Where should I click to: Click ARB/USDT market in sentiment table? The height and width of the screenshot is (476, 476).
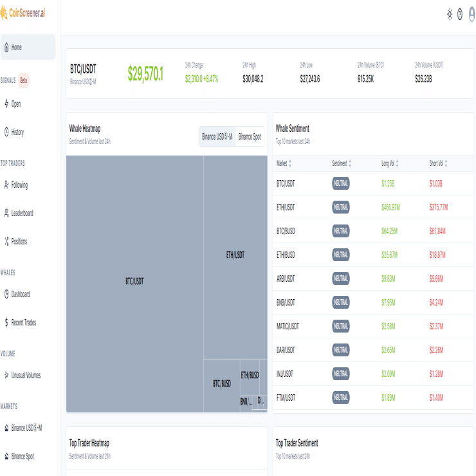[286, 279]
